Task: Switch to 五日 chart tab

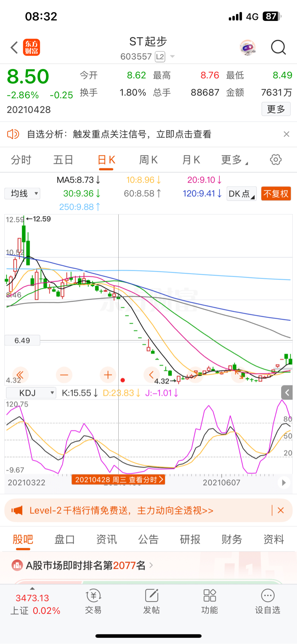Action: 63,160
